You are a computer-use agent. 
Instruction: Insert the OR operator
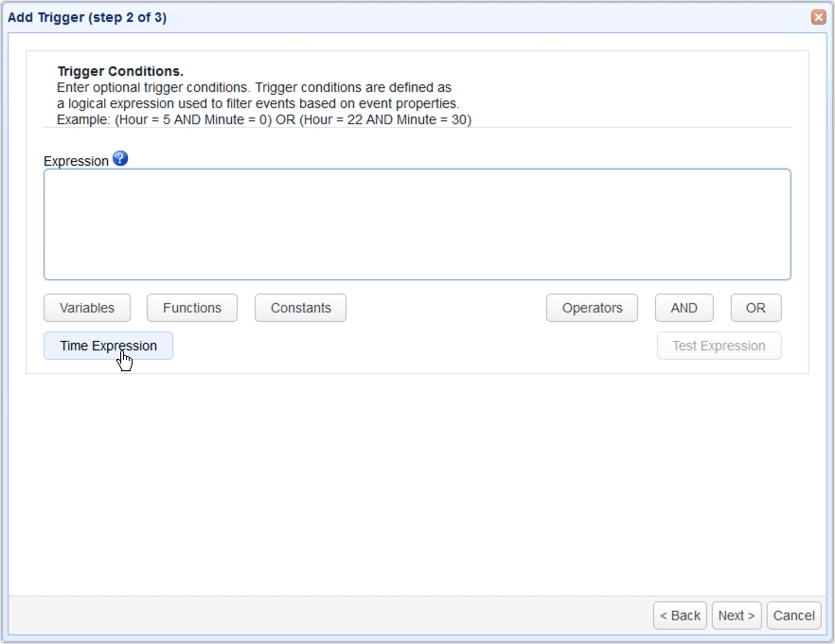click(755, 308)
